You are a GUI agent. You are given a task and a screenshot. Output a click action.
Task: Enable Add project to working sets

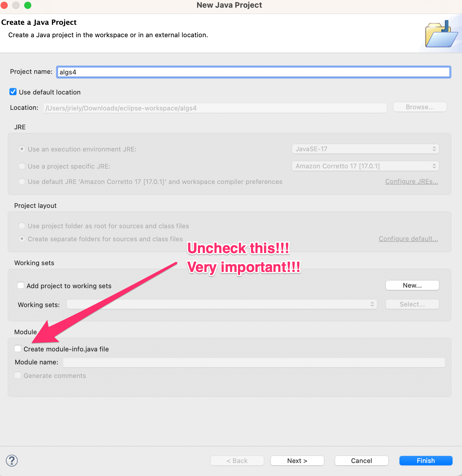[x=21, y=286]
